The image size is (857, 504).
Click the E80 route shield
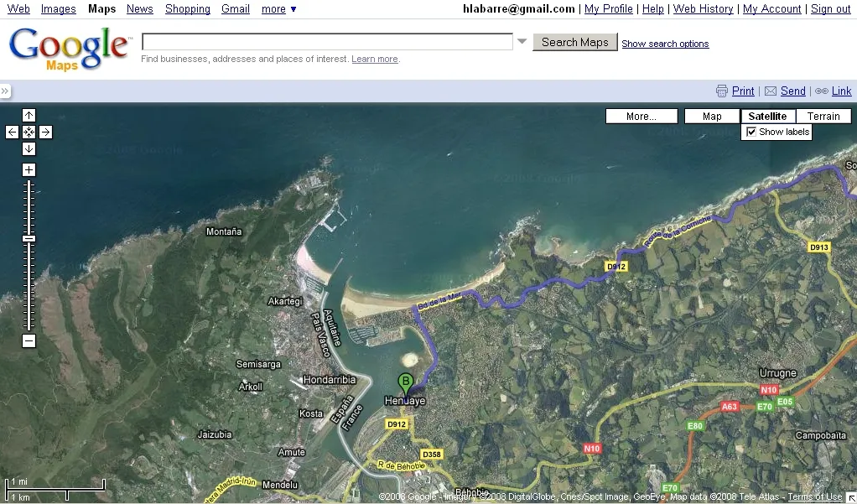(x=694, y=426)
